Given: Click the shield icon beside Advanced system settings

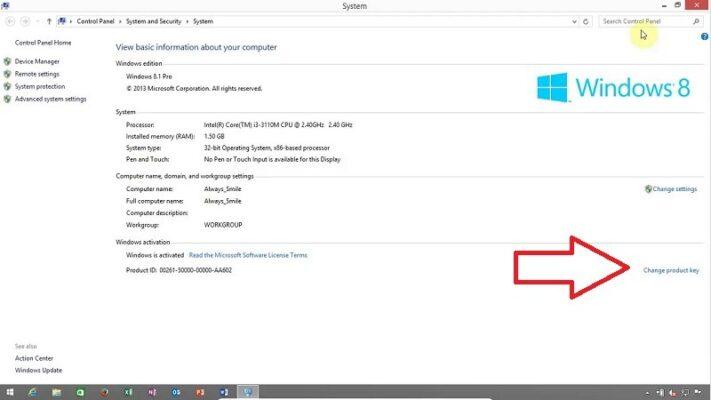Looking at the screenshot, I should click(x=7, y=99).
